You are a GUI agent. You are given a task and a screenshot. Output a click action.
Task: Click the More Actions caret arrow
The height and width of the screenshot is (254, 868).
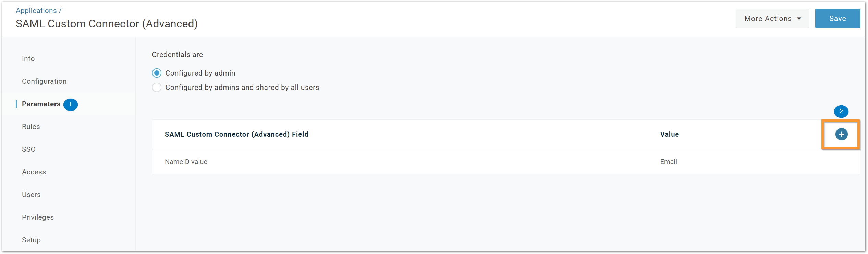pos(799,19)
